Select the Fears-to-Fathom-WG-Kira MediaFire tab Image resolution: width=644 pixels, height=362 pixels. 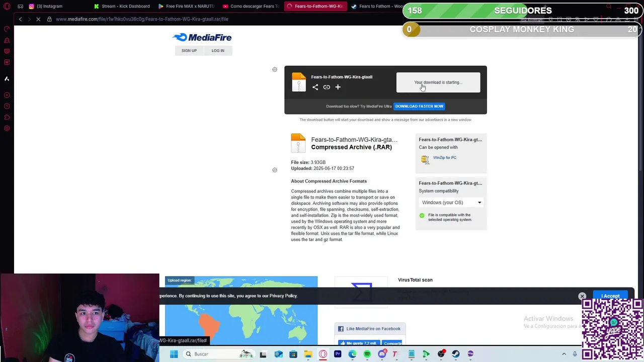[x=315, y=6]
